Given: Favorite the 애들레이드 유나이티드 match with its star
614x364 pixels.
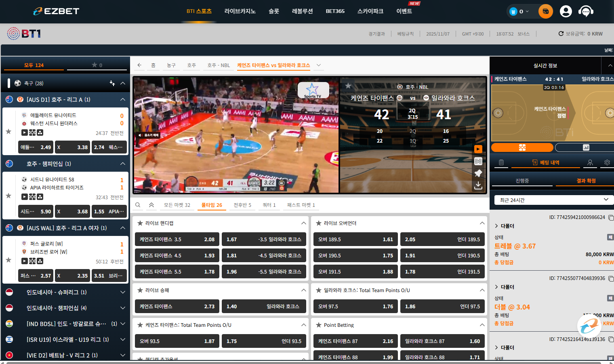Looking at the screenshot, I should 8,131.
